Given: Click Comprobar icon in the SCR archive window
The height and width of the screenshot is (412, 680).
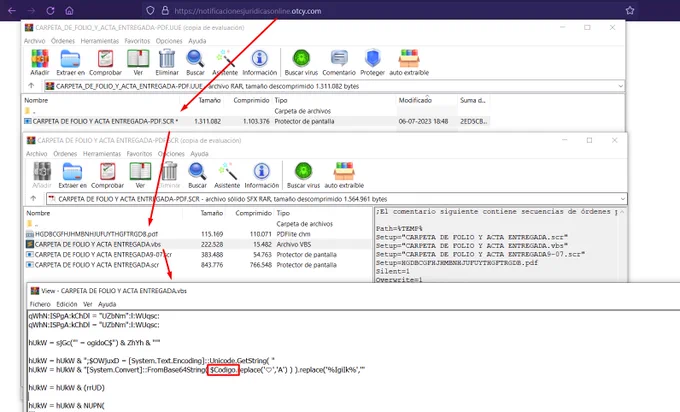Looking at the screenshot, I should (x=107, y=171).
